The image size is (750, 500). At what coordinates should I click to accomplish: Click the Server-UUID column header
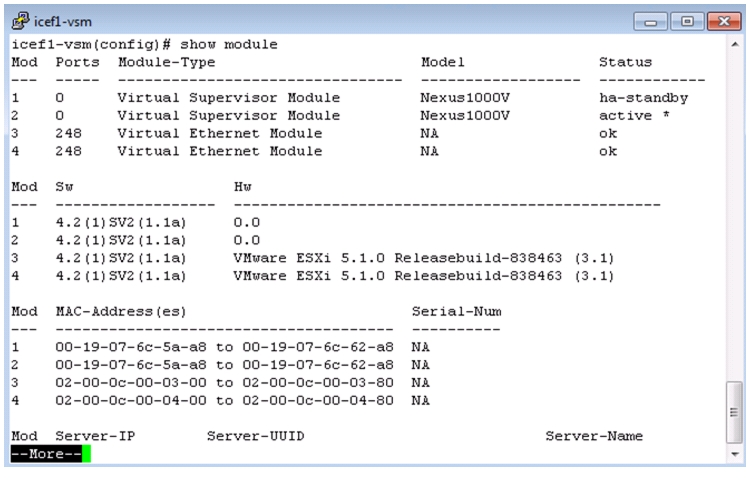pos(255,436)
